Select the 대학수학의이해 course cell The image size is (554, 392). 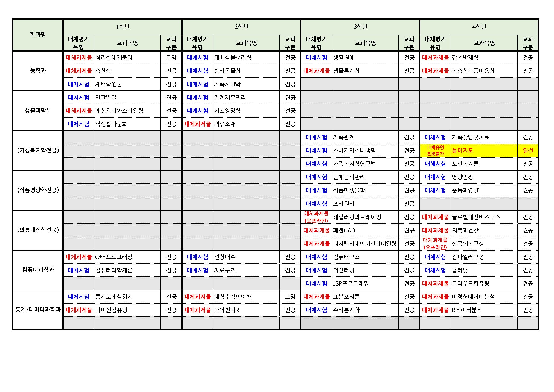click(246, 296)
